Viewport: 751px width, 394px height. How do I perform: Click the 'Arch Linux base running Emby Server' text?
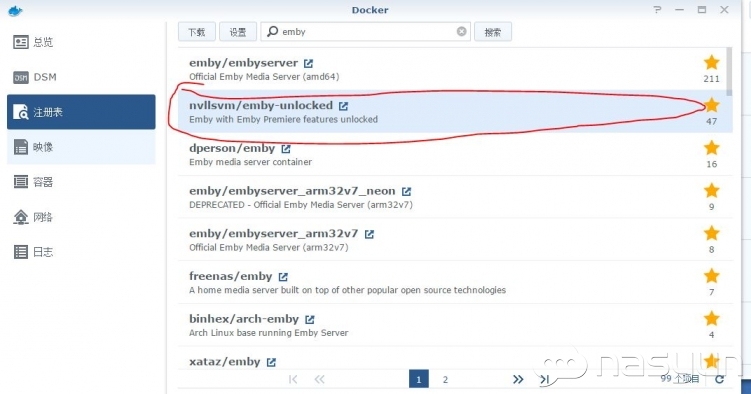[x=268, y=333]
